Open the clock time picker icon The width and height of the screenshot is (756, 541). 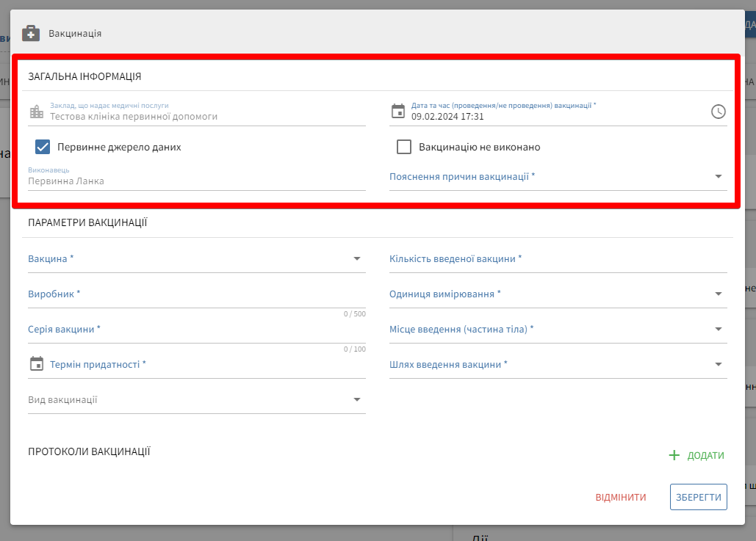(718, 112)
